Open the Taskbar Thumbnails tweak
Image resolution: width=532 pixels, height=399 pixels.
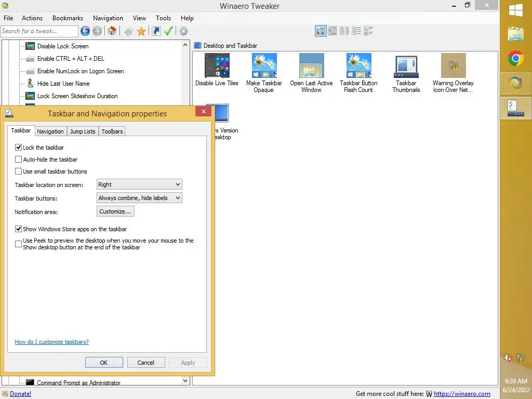pyautogui.click(x=406, y=73)
